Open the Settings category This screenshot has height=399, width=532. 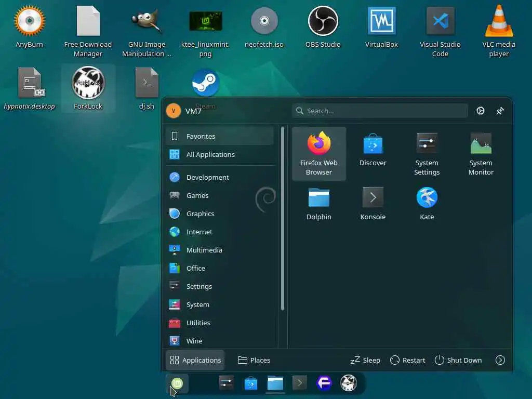point(220,286)
